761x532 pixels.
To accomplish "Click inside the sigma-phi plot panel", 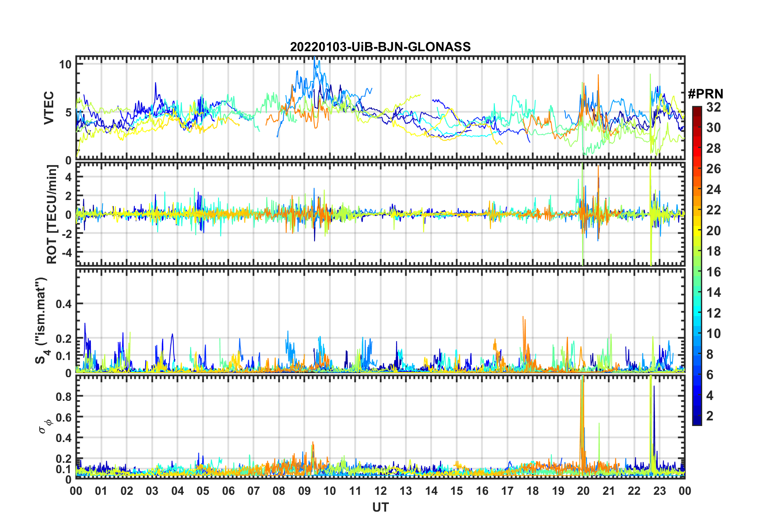I will [380, 427].
